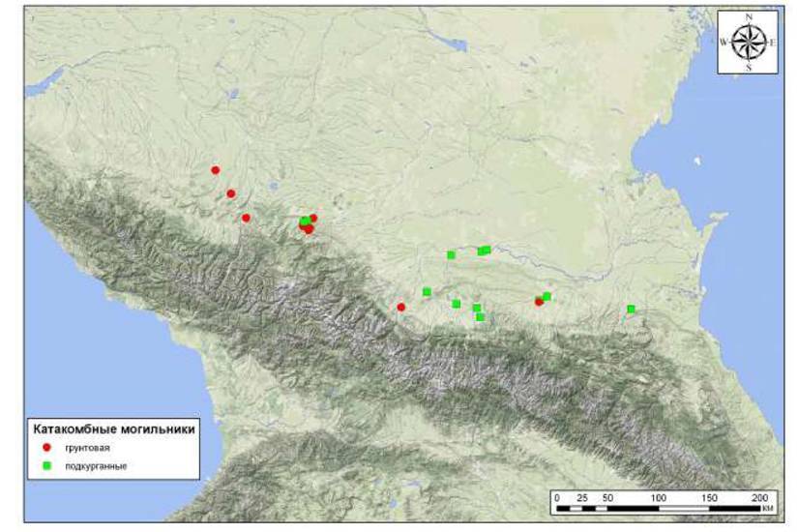Click the legend title Катакомбные могильники
The width and height of the screenshot is (798, 532).
tap(115, 428)
